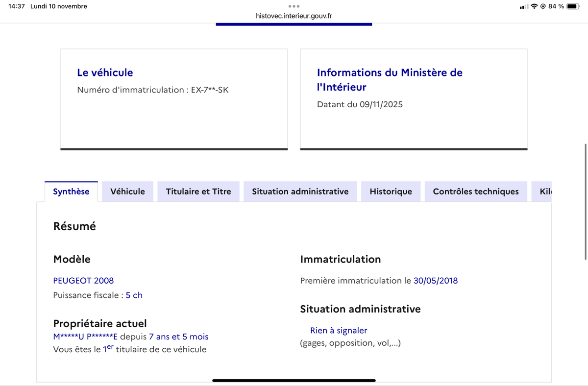This screenshot has width=588, height=386.
Task: Open the Titulaire et Titre tab
Action: click(198, 192)
